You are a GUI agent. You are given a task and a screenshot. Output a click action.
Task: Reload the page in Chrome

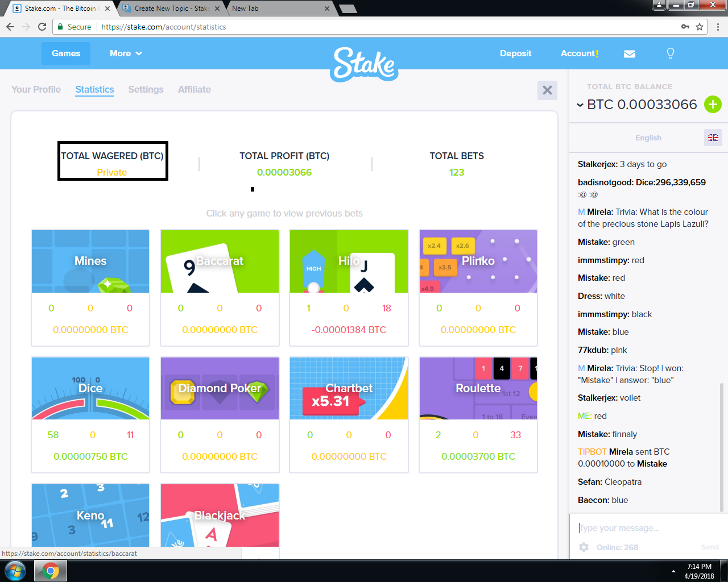42,27
